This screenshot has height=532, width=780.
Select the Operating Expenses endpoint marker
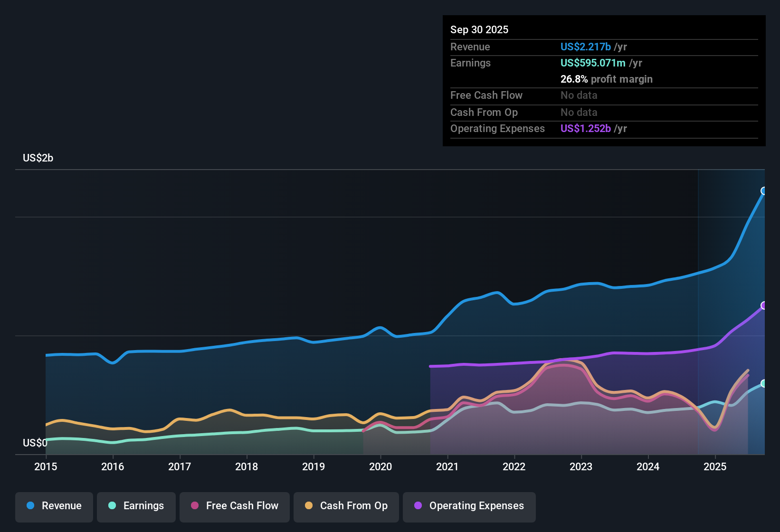[x=764, y=305]
